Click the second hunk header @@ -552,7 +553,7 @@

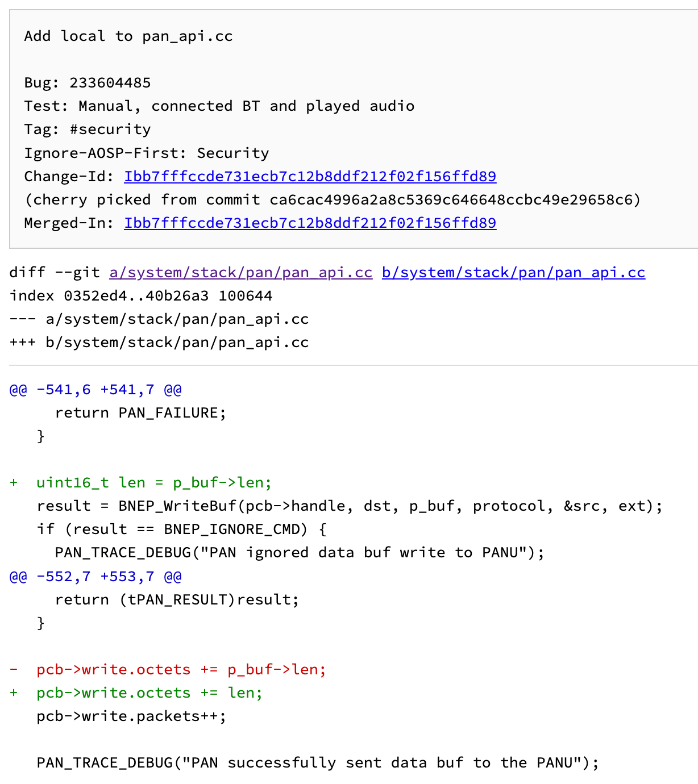click(x=95, y=577)
